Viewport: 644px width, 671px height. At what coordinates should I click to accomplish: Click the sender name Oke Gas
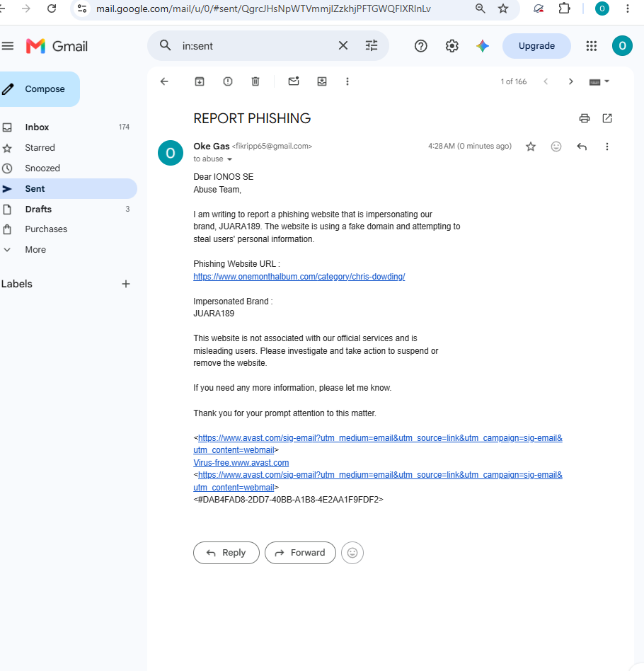pyautogui.click(x=212, y=146)
